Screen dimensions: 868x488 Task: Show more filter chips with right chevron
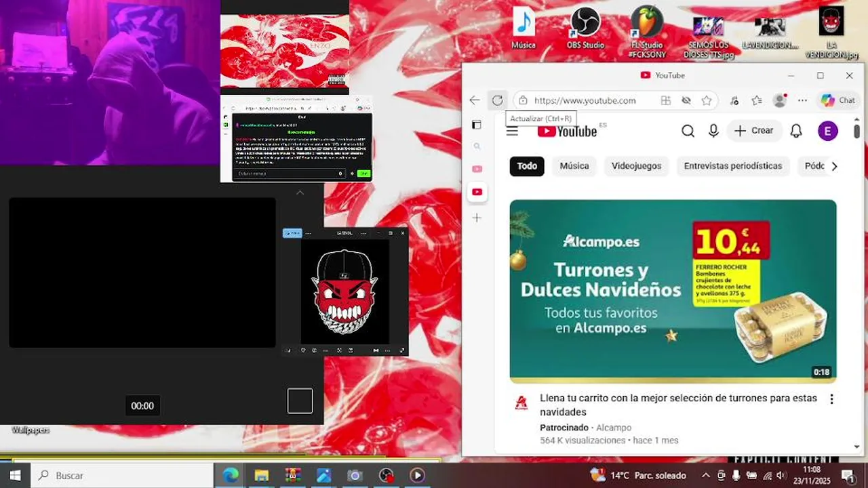(834, 166)
